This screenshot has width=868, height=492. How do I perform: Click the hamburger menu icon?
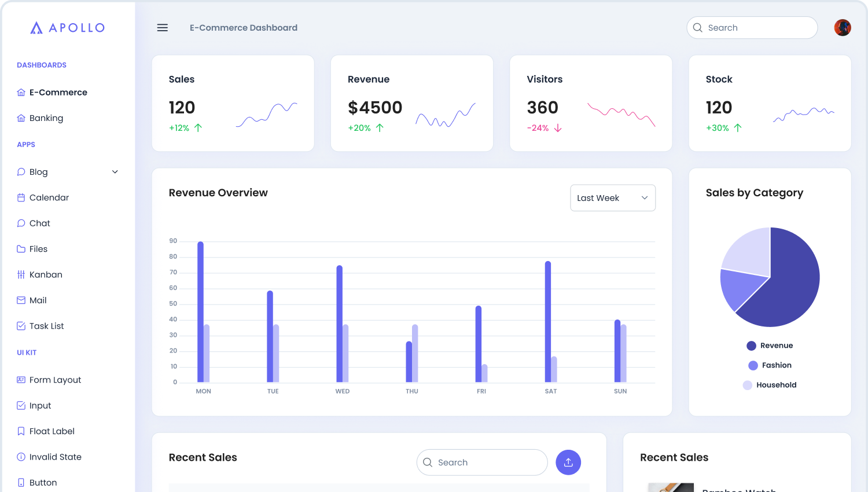(163, 28)
